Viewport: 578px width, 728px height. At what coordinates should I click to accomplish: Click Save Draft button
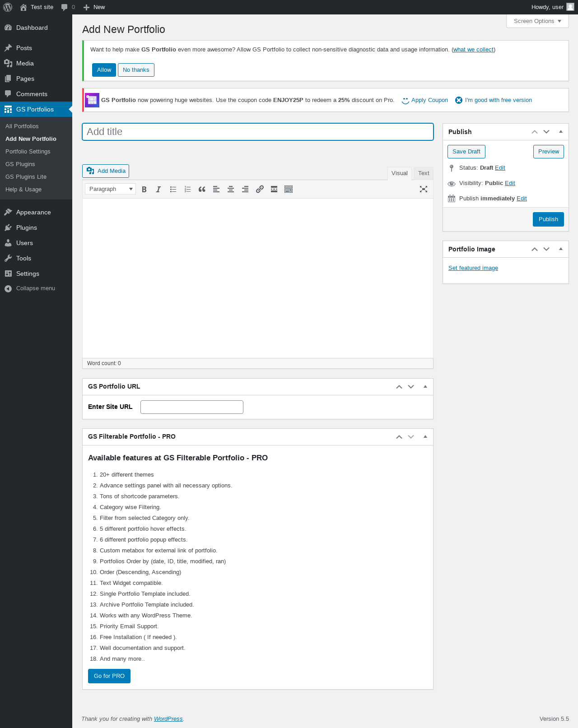[466, 152]
